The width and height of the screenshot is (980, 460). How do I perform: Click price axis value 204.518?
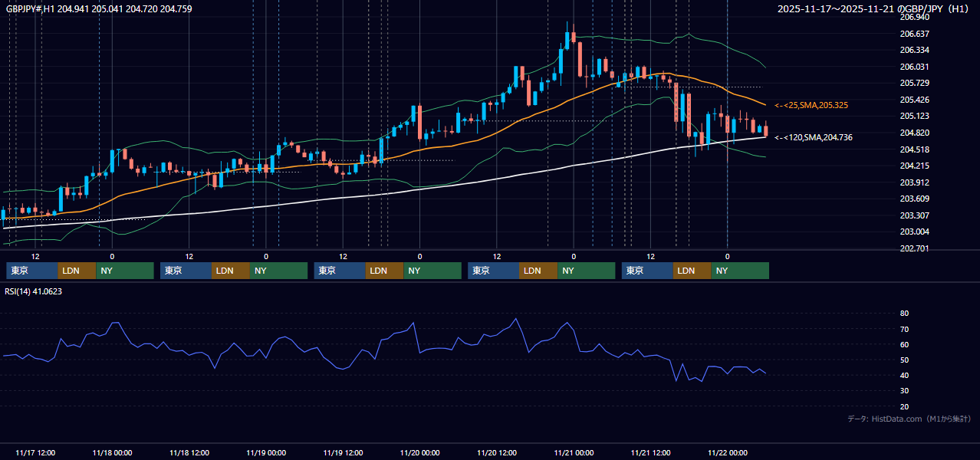(914, 149)
